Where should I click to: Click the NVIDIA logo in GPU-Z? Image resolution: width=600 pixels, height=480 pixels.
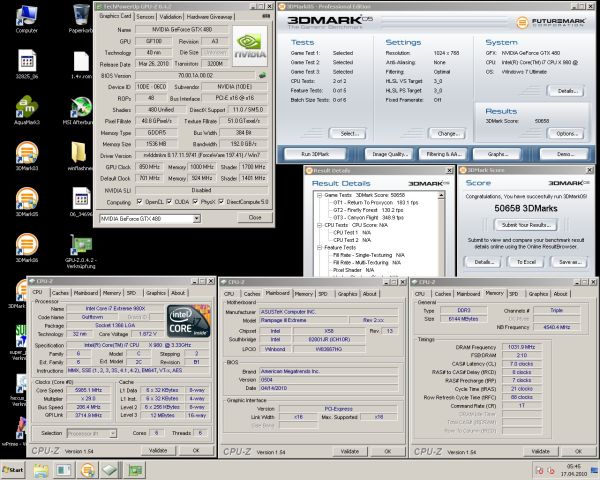[250, 46]
